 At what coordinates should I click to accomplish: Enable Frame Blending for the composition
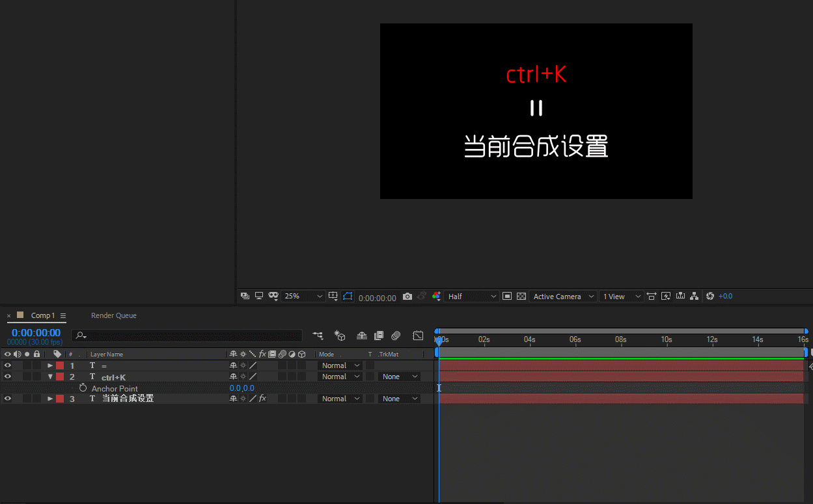coord(379,336)
